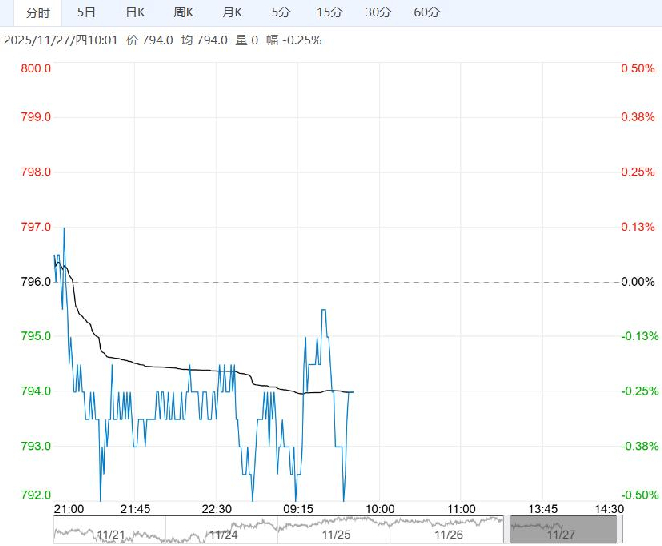662x546 pixels.
Task: Open the 月K monthly tab
Action: 232,13
